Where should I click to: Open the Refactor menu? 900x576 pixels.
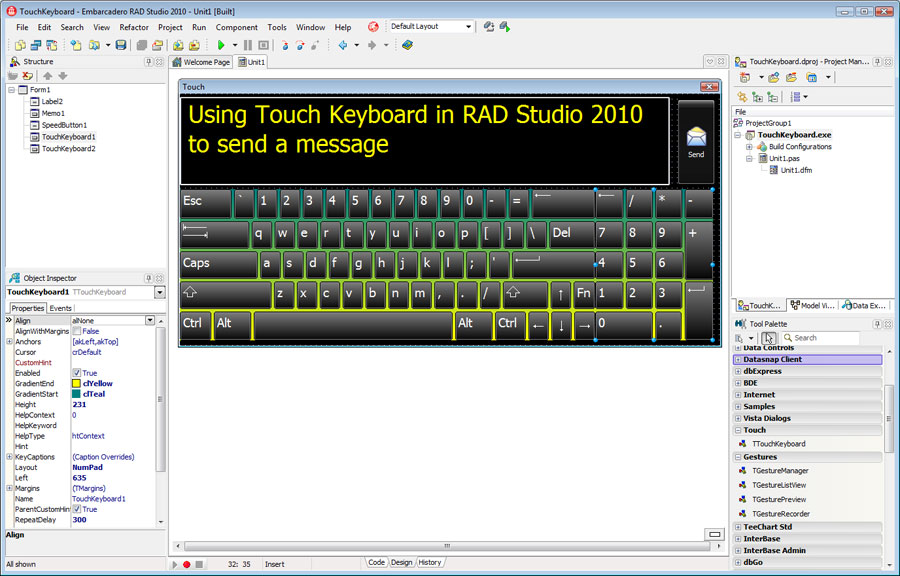tap(134, 27)
